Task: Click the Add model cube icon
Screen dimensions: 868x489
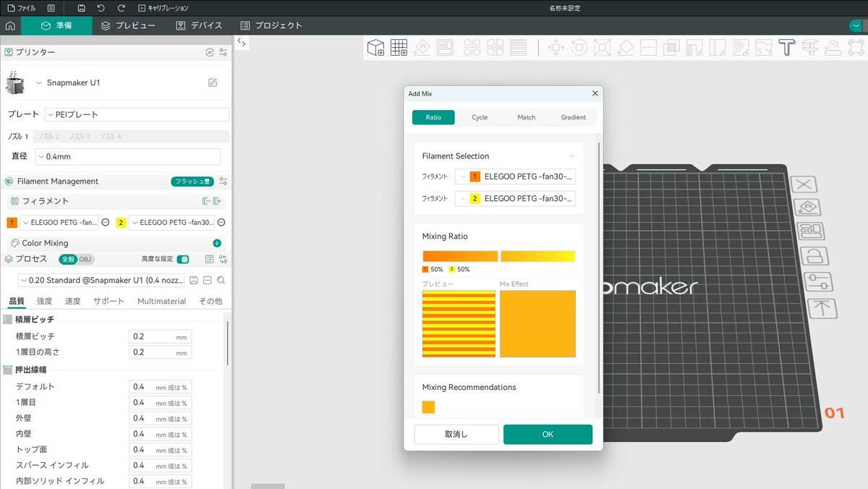Action: pyautogui.click(x=375, y=48)
